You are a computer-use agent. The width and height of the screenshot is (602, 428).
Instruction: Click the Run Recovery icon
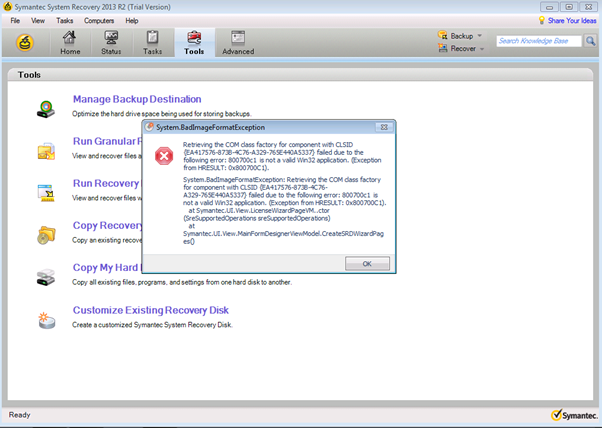pyautogui.click(x=46, y=193)
